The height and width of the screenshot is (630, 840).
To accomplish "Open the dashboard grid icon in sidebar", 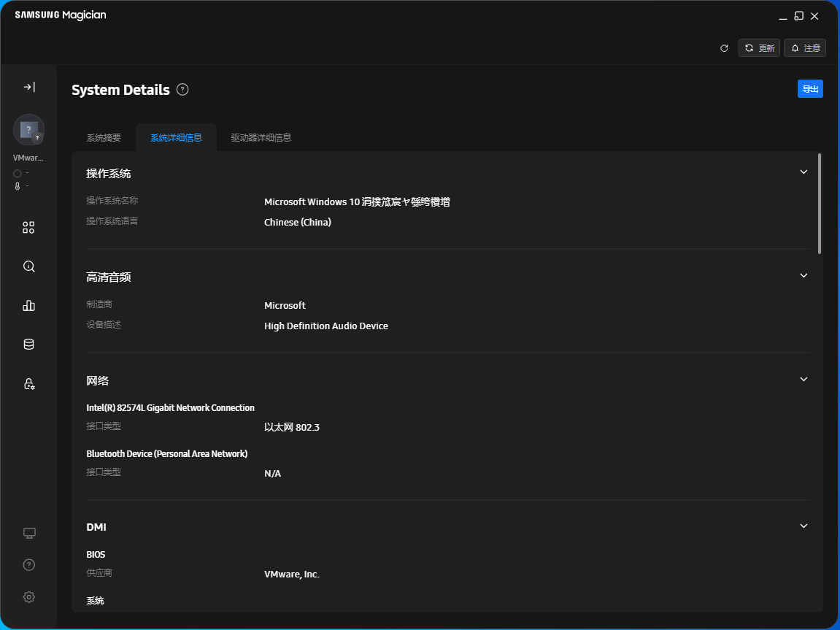I will tap(28, 227).
